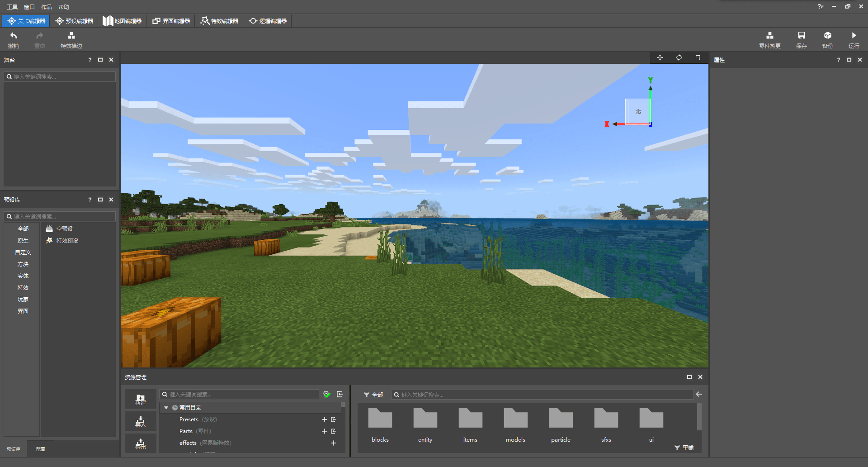868x467 pixels.
Task: Click the 导入 import button
Action: tap(141, 421)
